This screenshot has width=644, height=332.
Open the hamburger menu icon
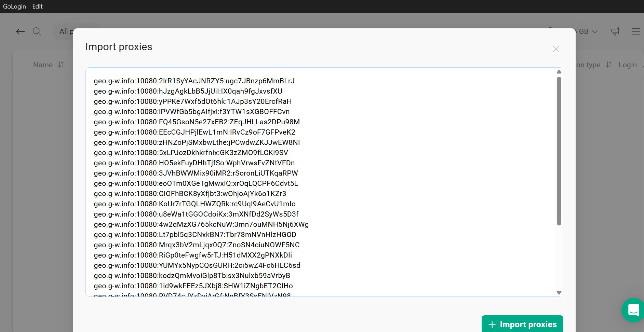(636, 31)
